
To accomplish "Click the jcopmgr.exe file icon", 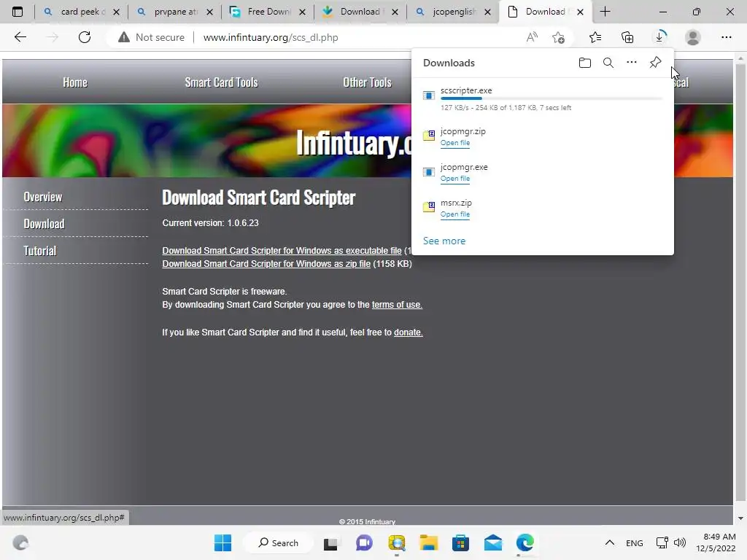I will coord(429,172).
